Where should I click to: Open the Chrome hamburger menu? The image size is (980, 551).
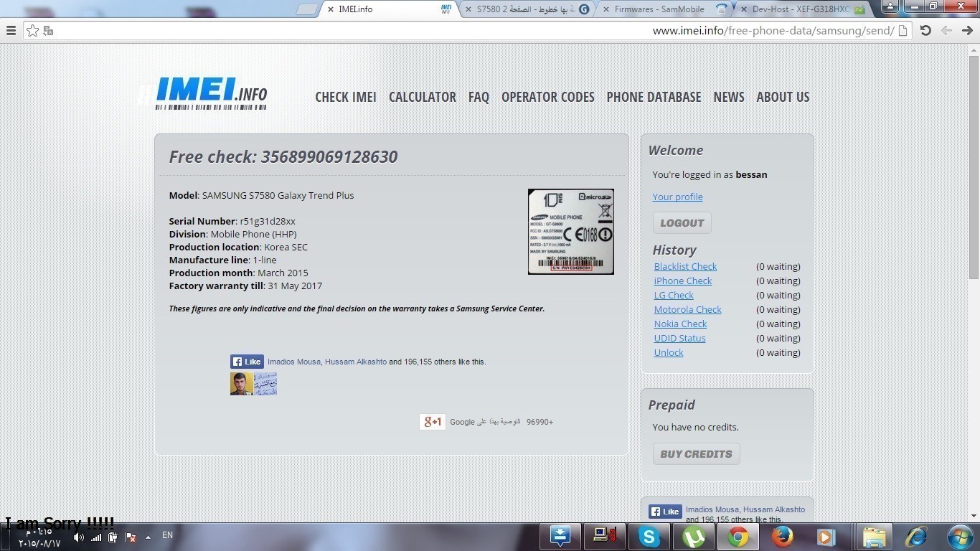tap(11, 31)
